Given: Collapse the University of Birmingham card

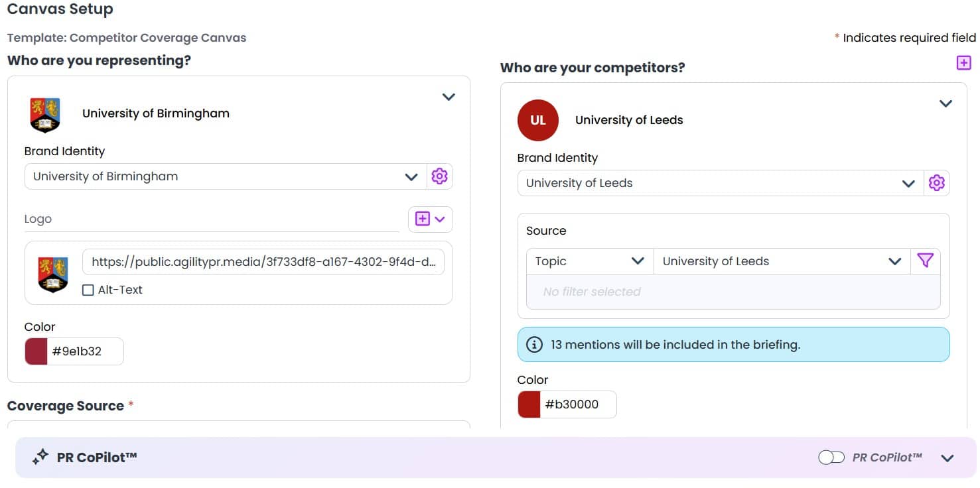Looking at the screenshot, I should point(449,97).
